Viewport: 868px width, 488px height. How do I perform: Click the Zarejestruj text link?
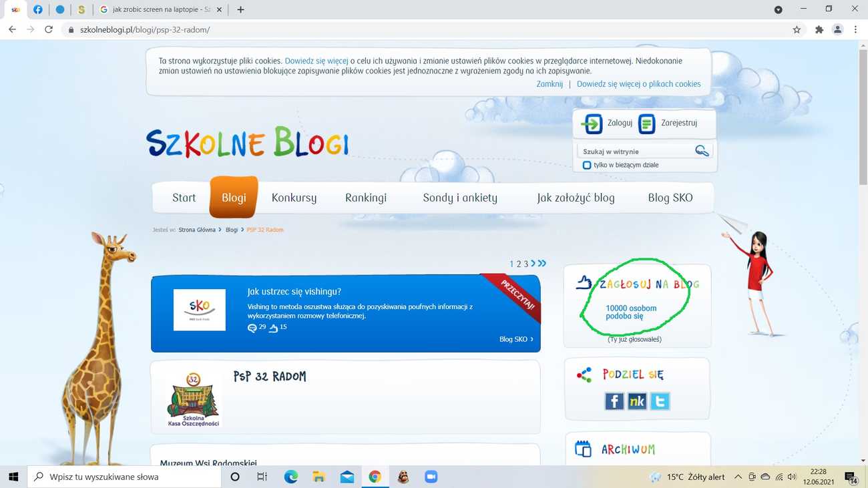click(679, 123)
